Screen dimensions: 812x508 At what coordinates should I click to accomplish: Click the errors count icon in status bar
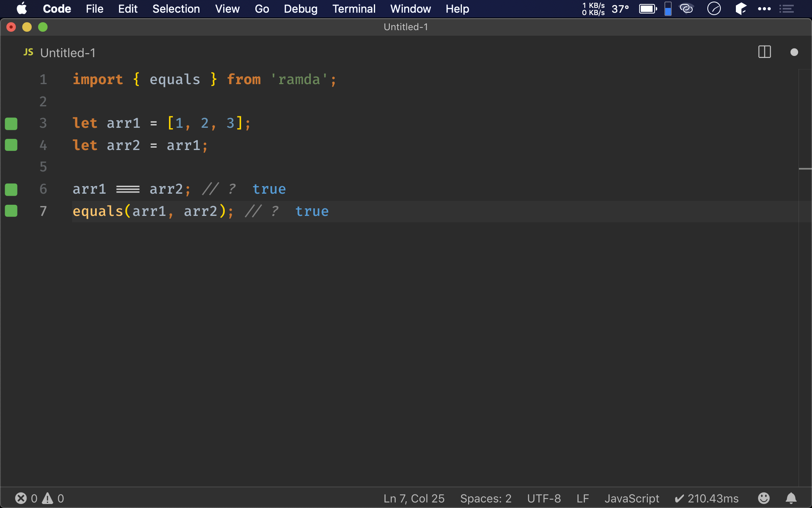point(21,498)
